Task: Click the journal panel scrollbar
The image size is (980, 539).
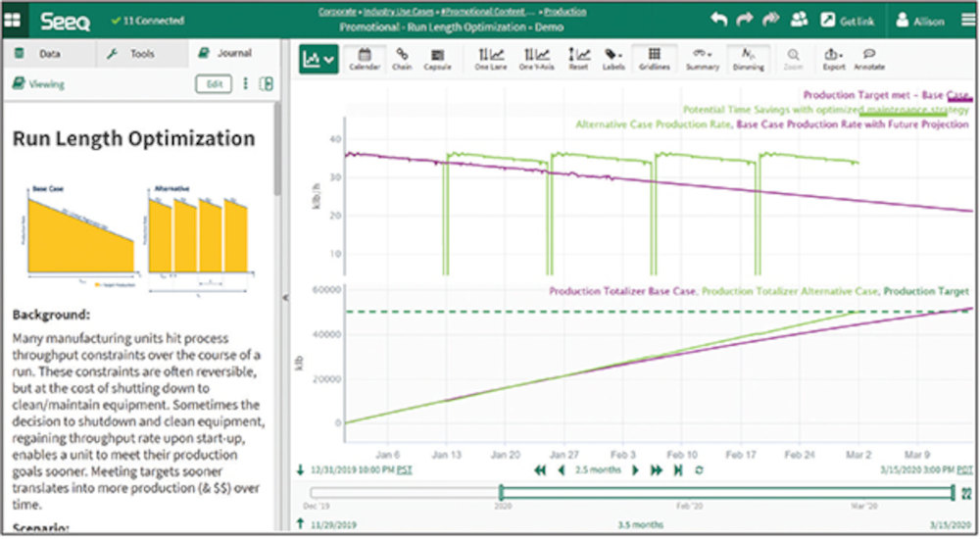Action: [277, 150]
